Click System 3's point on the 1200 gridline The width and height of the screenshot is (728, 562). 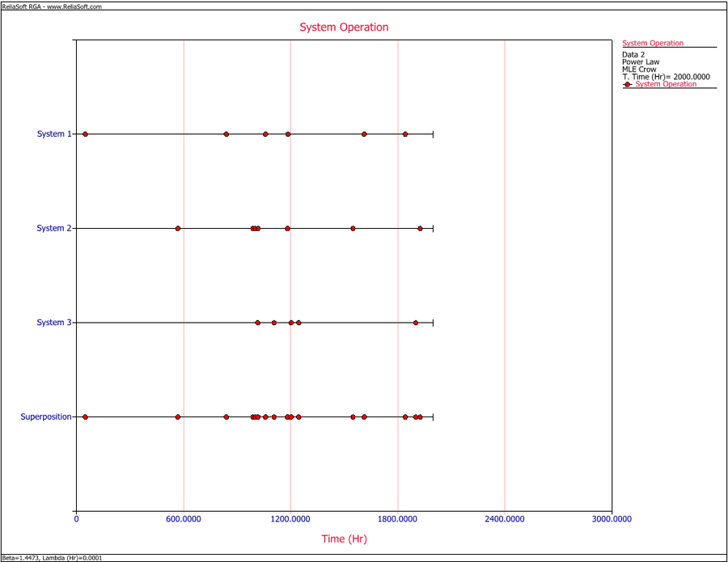click(x=291, y=323)
